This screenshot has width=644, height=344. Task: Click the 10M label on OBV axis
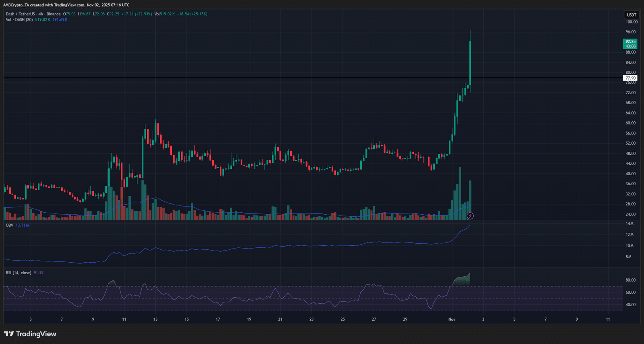point(630,246)
